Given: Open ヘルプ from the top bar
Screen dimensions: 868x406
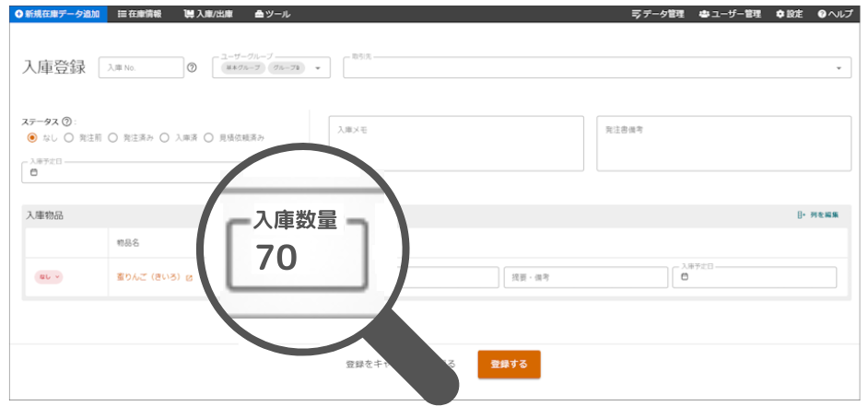Looking at the screenshot, I should tap(835, 15).
